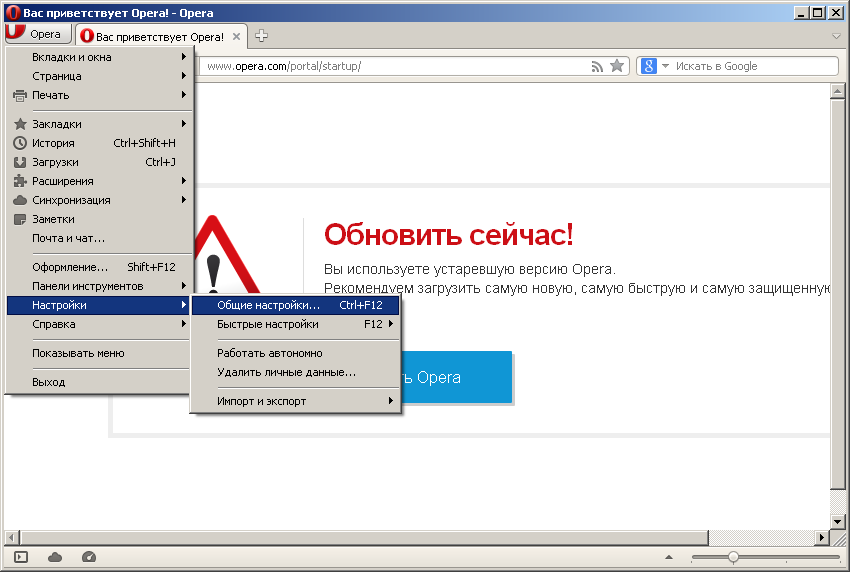Open "Закладки" menu item
The width and height of the screenshot is (850, 572).
99,124
